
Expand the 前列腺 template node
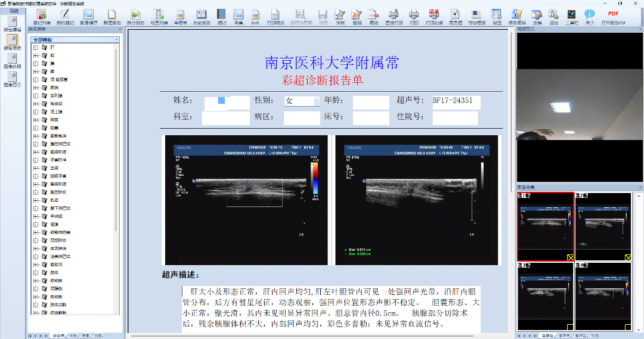point(36,96)
